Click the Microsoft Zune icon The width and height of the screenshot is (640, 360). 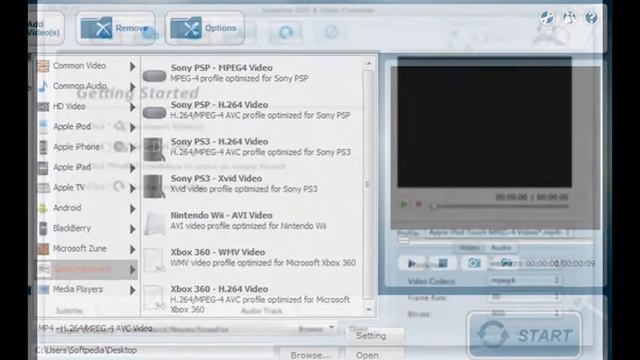43,249
